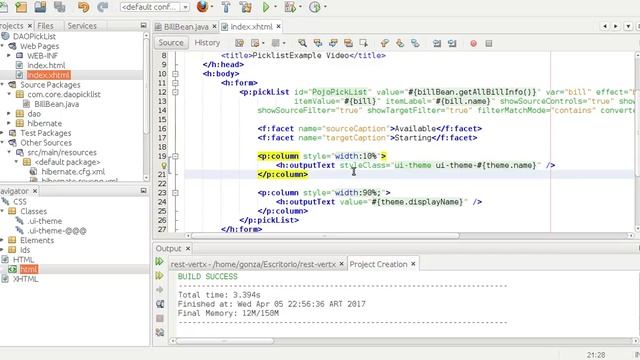This screenshot has height=360, width=640.
Task: Close Project Creation output tab
Action: pyautogui.click(x=413, y=264)
